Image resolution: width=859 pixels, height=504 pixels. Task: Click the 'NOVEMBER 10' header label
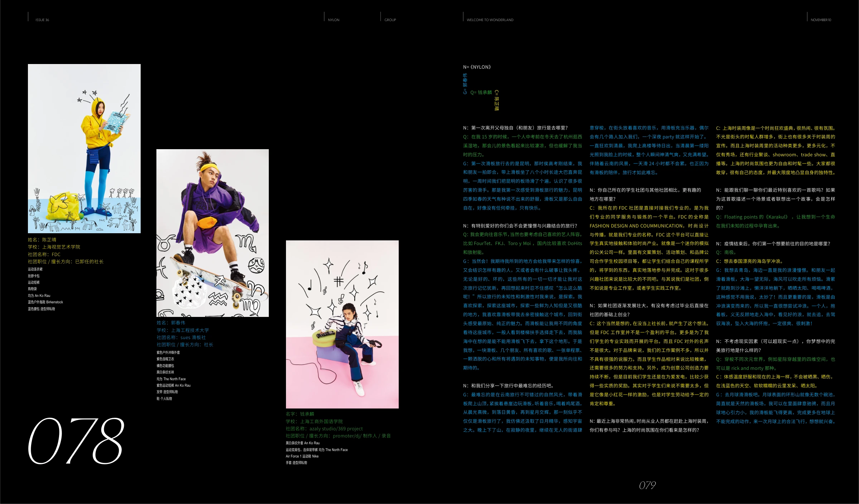click(821, 20)
